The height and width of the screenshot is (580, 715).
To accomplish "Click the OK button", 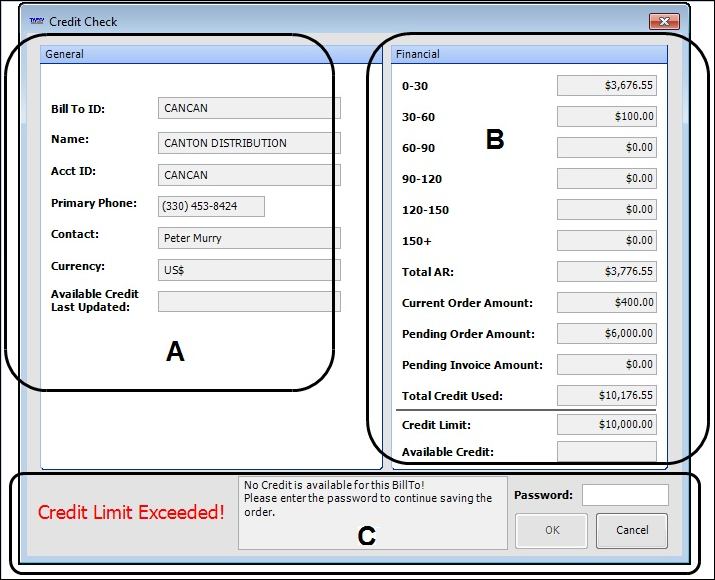I will coord(551,530).
